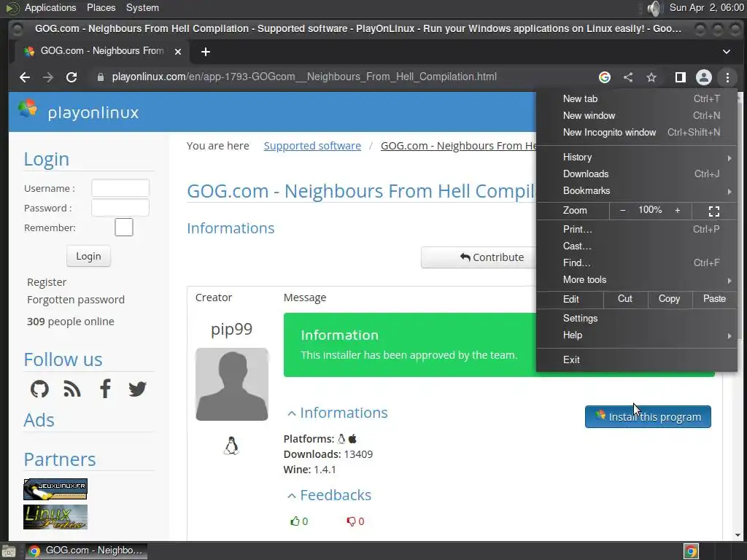
Task: Share this page using the share icon
Action: [628, 77]
